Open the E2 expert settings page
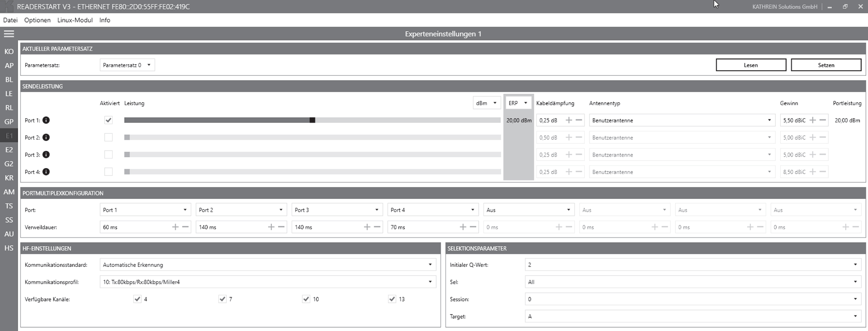Image resolution: width=868 pixels, height=331 pixels. coord(9,150)
